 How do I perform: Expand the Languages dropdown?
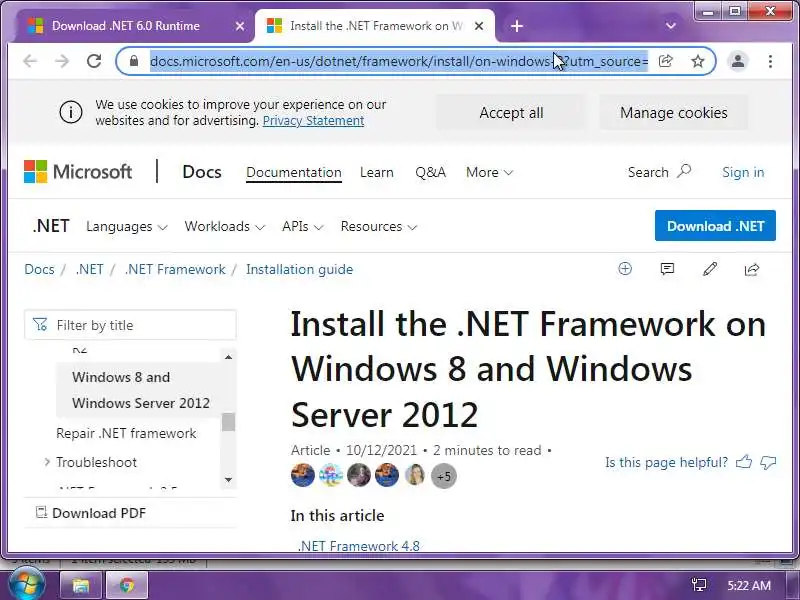click(x=127, y=227)
